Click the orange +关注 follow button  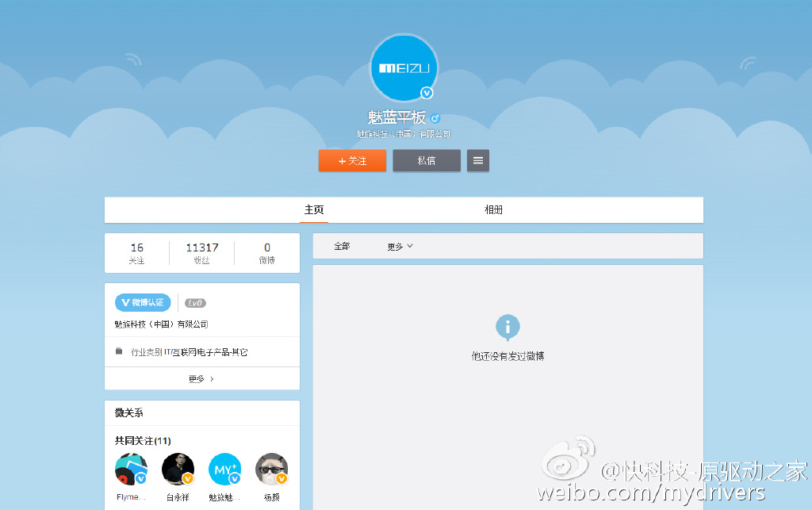click(352, 160)
